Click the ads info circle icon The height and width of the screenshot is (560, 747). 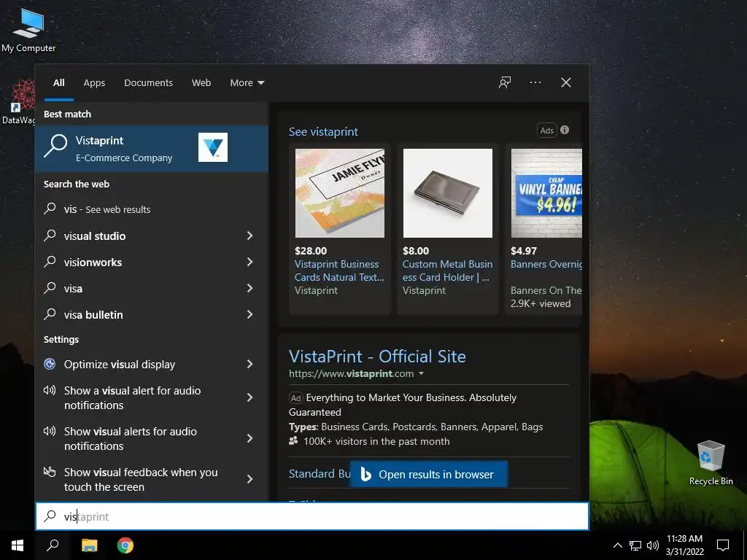point(565,130)
